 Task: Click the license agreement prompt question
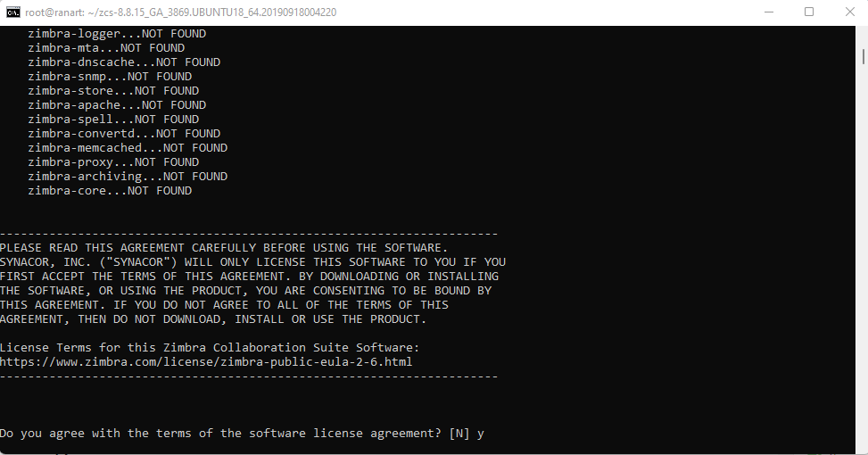click(x=220, y=434)
